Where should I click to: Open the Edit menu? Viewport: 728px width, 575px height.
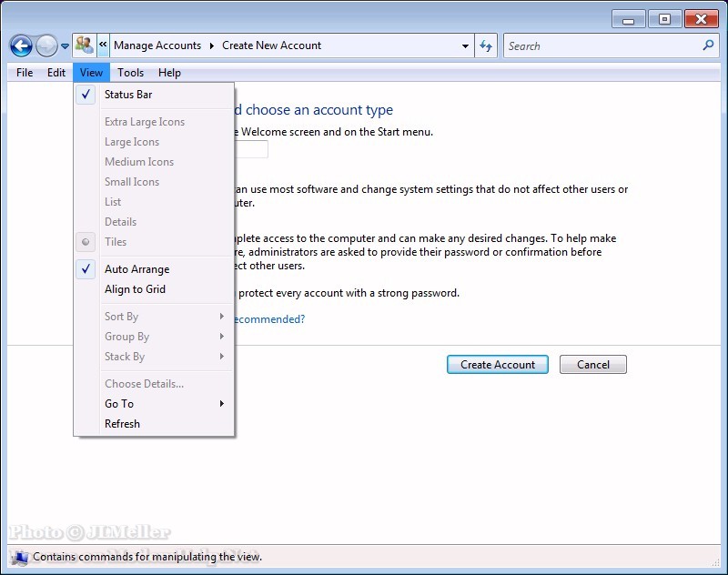(x=56, y=73)
